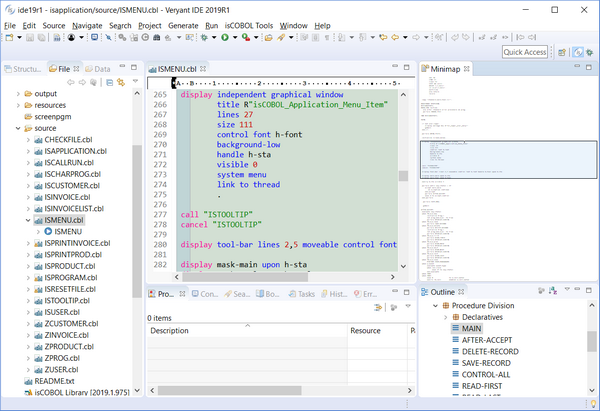
Task: Open the Generate menu
Action: pos(184,24)
